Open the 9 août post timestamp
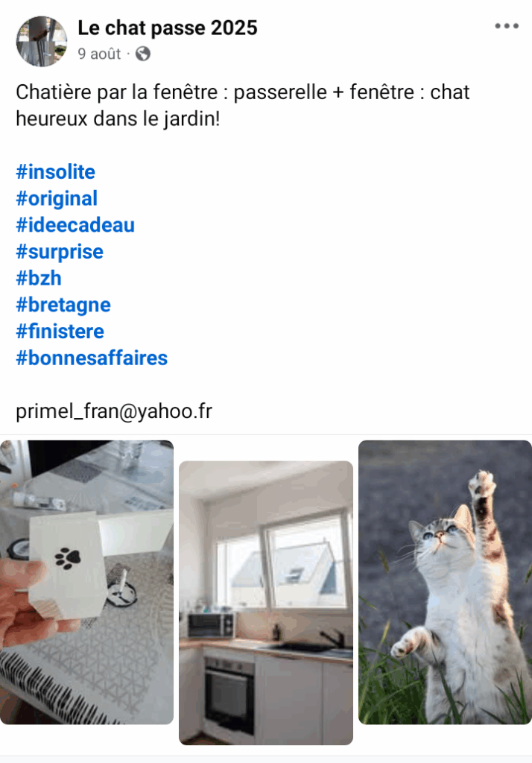The width and height of the screenshot is (532, 763). [x=99, y=54]
